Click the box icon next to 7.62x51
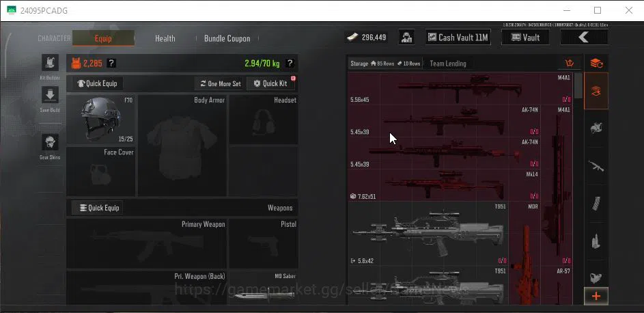This screenshot has height=313, width=644. [x=353, y=196]
